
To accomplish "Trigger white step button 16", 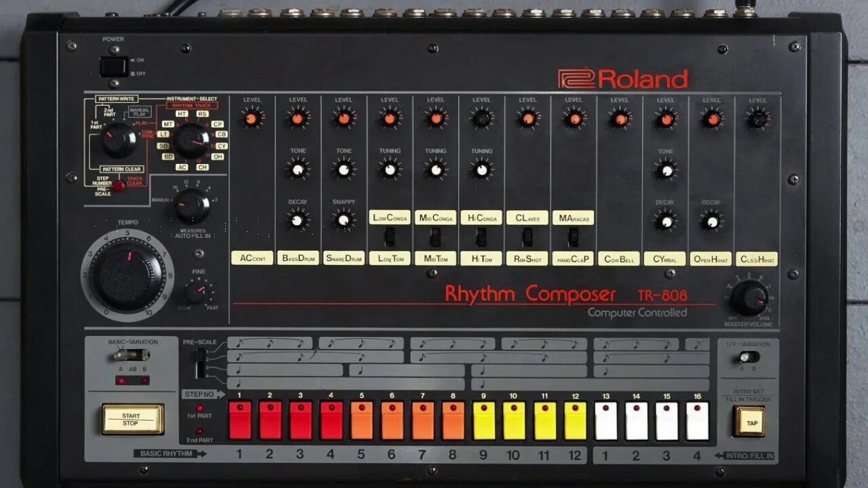I will tap(697, 420).
